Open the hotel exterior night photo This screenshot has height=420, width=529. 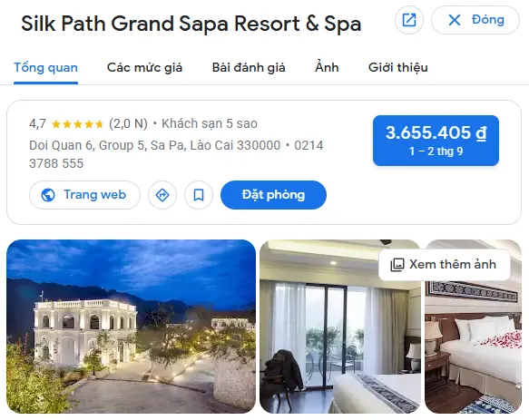(x=131, y=327)
